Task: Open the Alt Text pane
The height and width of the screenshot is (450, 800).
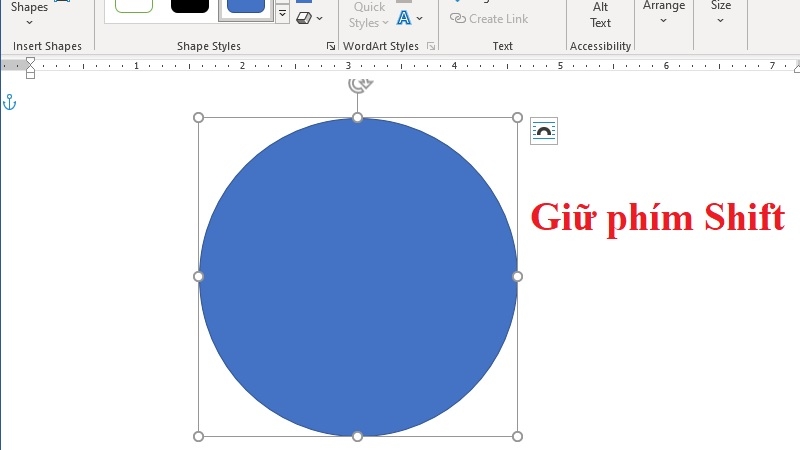Action: pos(600,15)
